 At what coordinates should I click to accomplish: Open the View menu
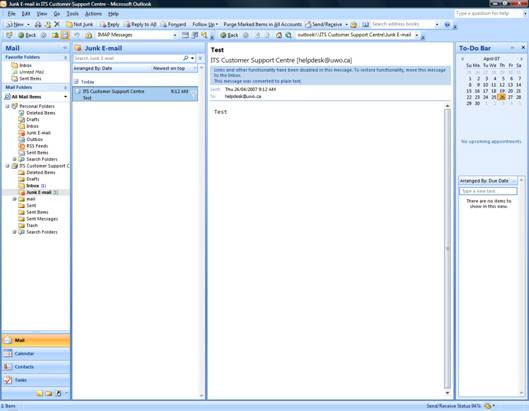tap(42, 14)
